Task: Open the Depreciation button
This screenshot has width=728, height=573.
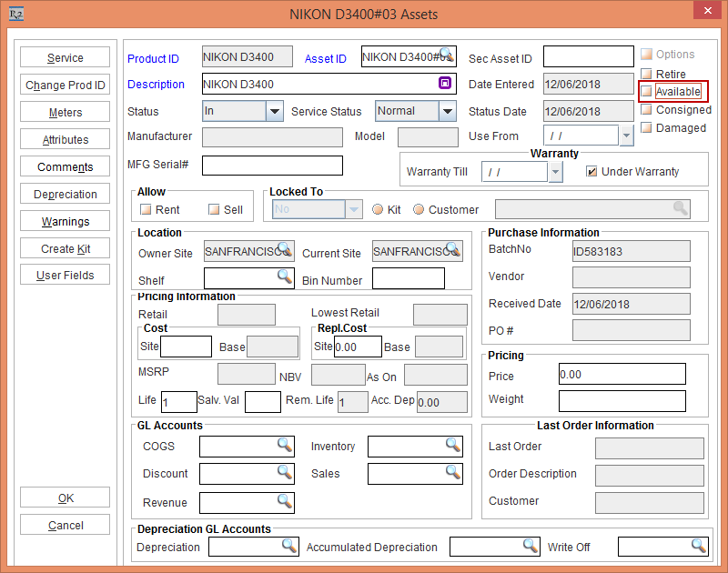Action: (x=65, y=194)
